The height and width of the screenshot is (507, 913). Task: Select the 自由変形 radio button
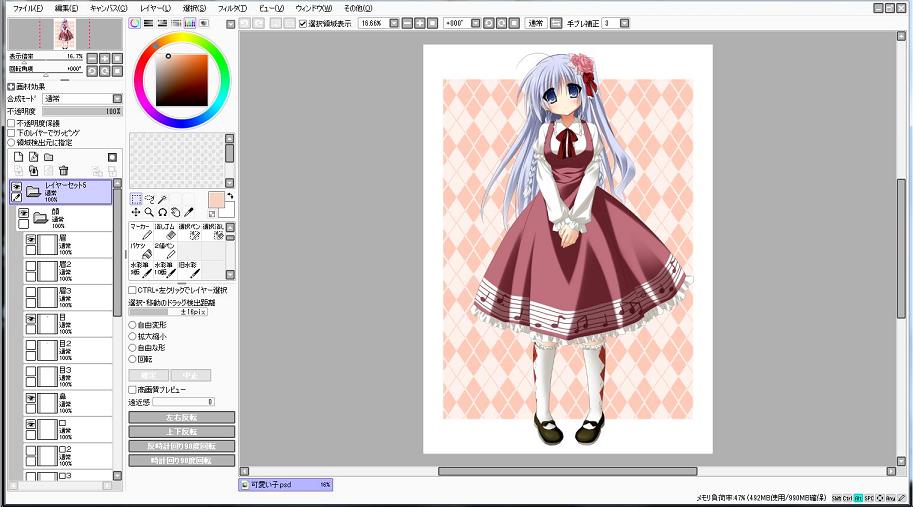tap(133, 325)
